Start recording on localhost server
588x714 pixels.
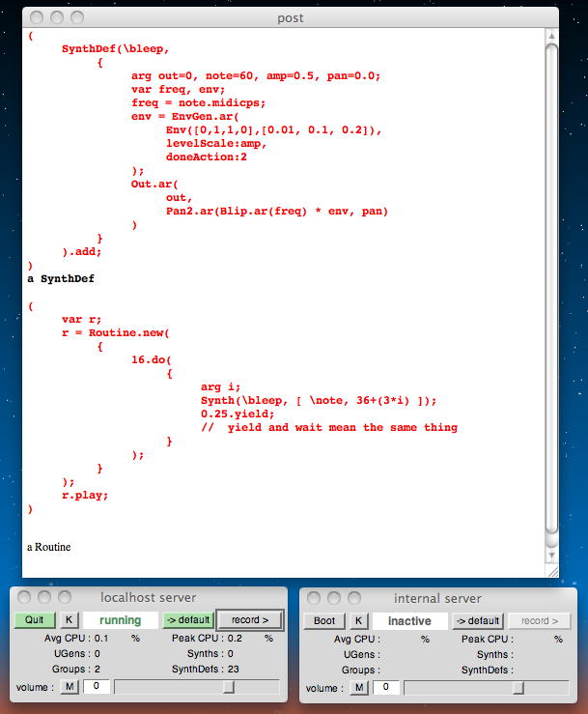tap(250, 619)
